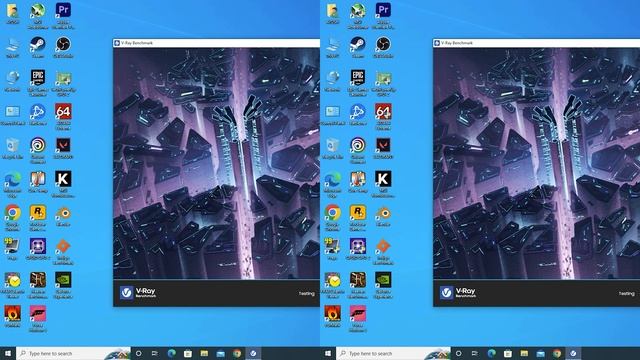The image size is (640, 360).
Task: Select V-Ray Benchmark on left taskbar
Action: click(253, 353)
